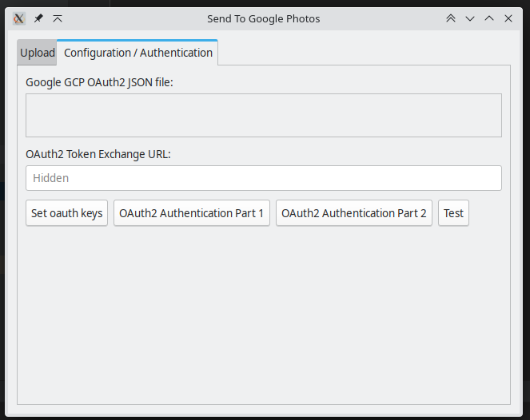
Task: Switch to the Upload tab
Action: coord(38,53)
